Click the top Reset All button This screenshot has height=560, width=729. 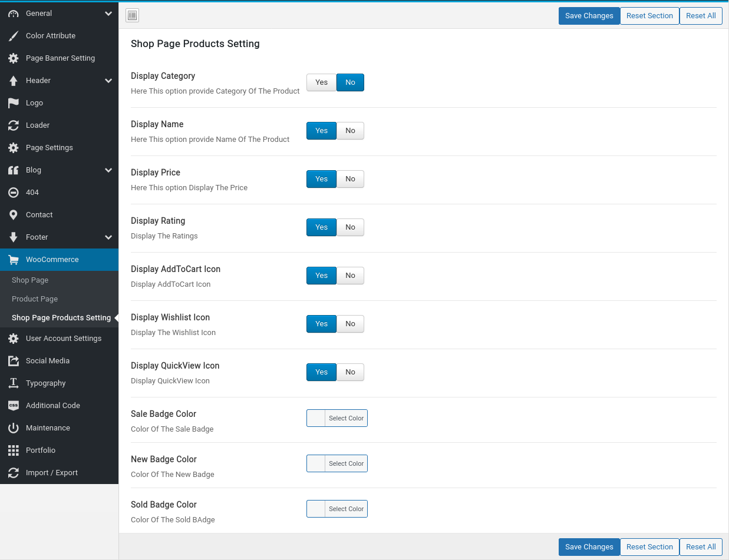tap(701, 16)
